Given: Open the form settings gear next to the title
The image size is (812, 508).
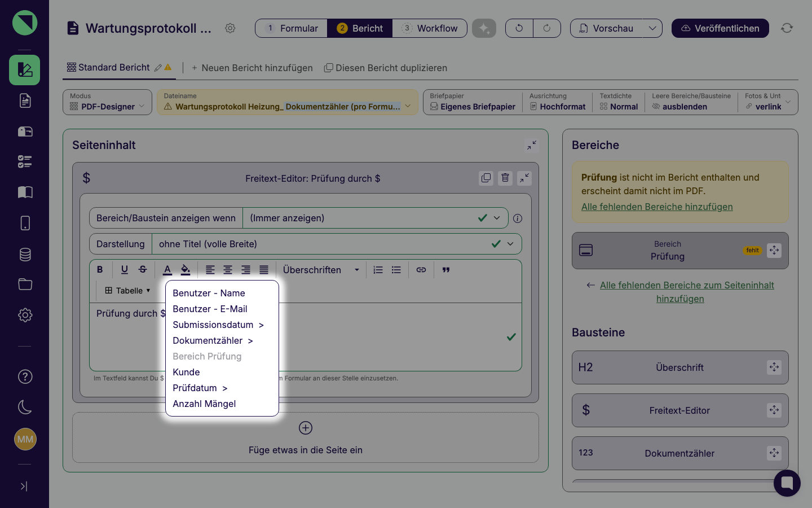Looking at the screenshot, I should 230,28.
